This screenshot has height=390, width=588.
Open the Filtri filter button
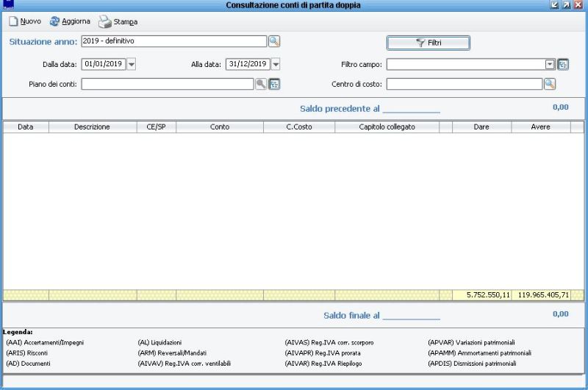[x=428, y=43]
